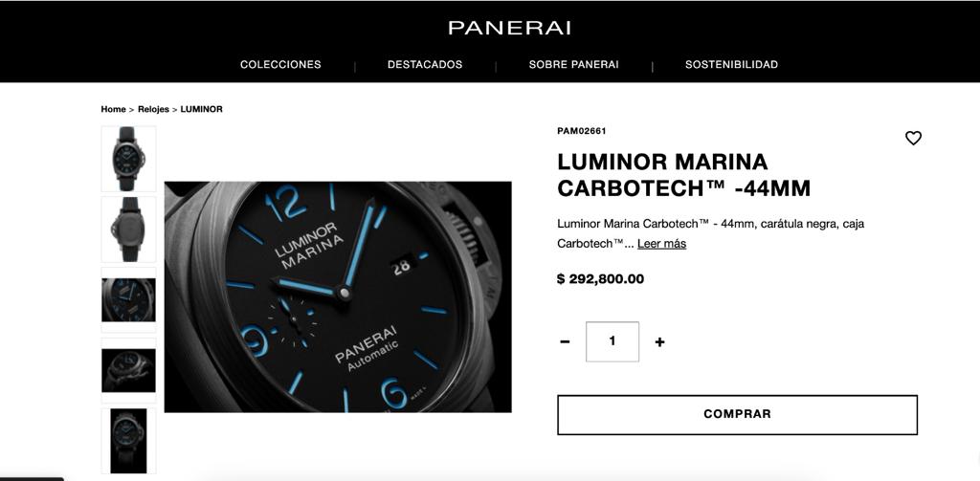Click the COMPRAR button
980x481 pixels.
pyautogui.click(x=738, y=414)
